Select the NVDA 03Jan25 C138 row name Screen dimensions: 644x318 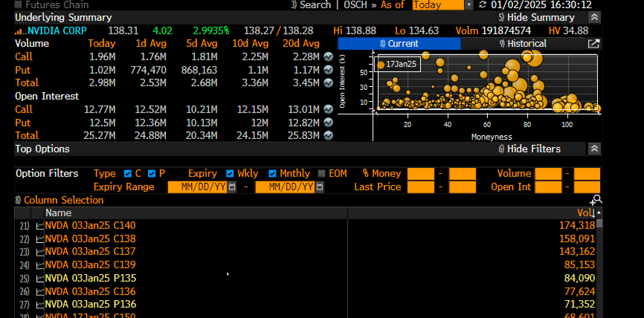[90, 239]
